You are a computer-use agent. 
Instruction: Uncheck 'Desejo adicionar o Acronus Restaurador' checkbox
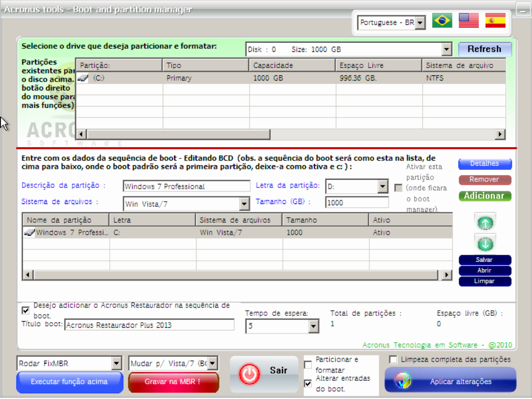pos(25,310)
